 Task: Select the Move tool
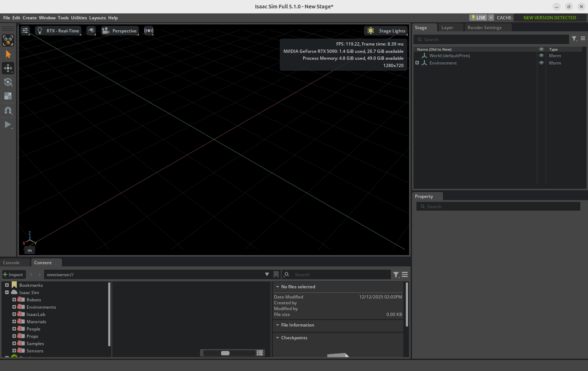8,68
